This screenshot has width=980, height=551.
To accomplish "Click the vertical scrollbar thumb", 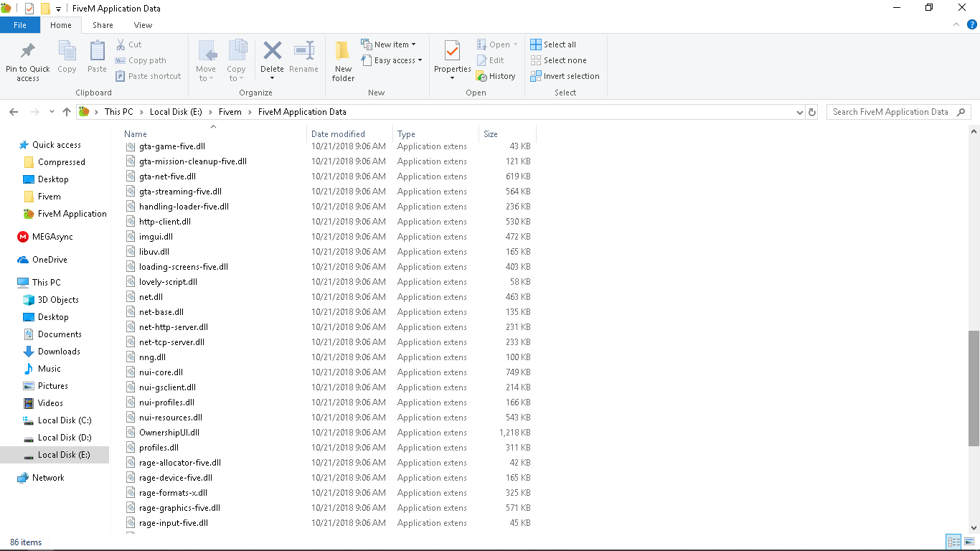I will [x=974, y=387].
